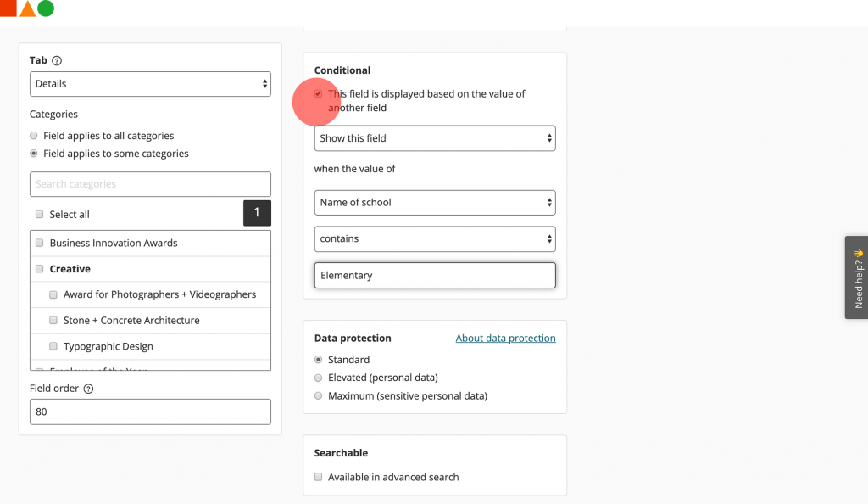Choose Maximum (sensitive personal data) protection
868x504 pixels.
pos(318,395)
